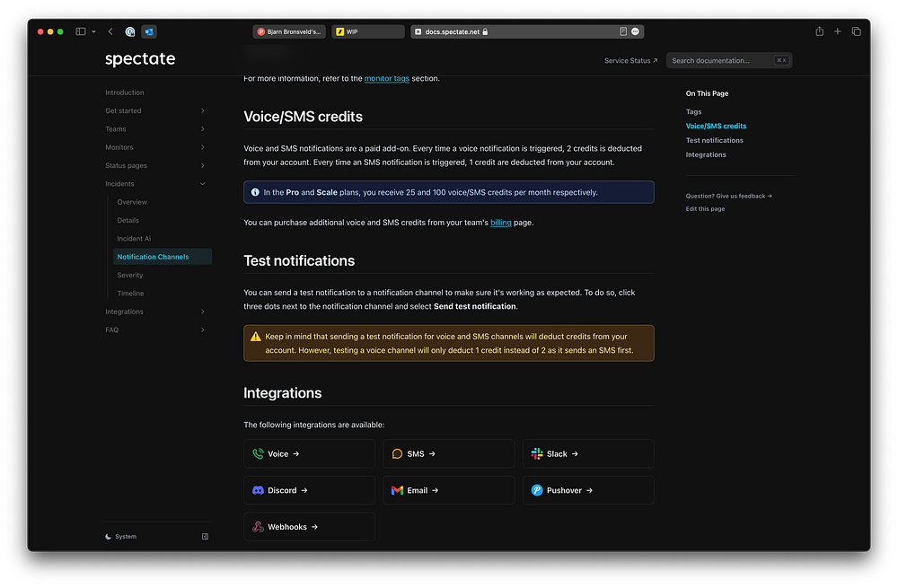Click the Safari share icon
The image size is (898, 588).
[x=819, y=31]
